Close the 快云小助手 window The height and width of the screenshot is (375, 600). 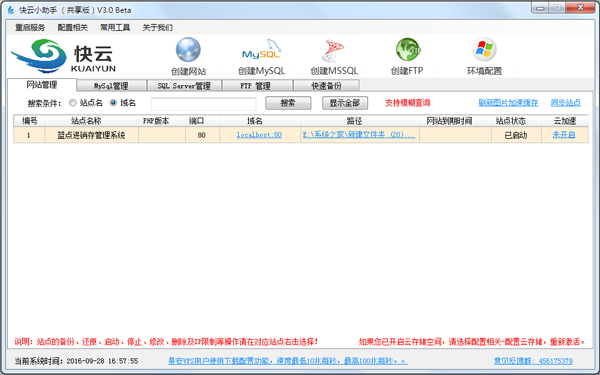(x=580, y=8)
